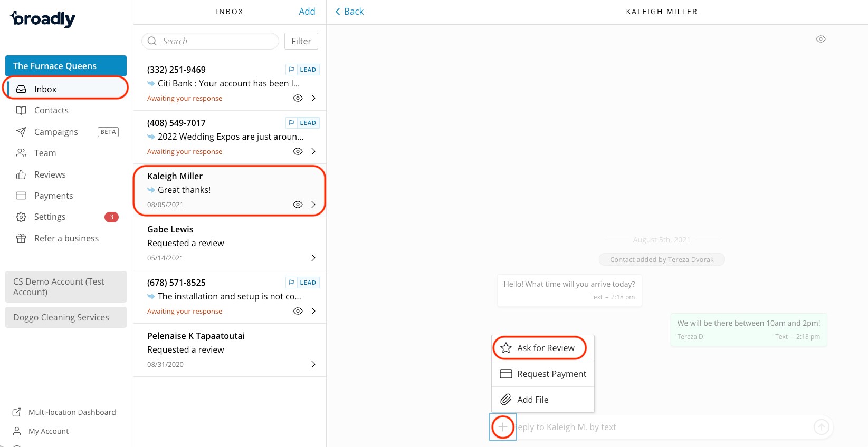This screenshot has height=447, width=868.
Task: Click the Campaigns paper plane icon
Action: point(21,132)
